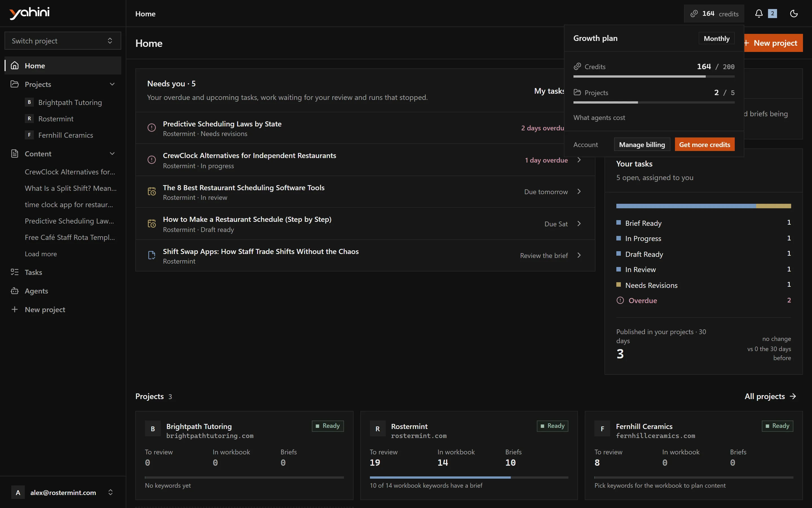Viewport: 812px width, 508px height.
Task: Collapse the Content sidebar section
Action: pos(112,154)
